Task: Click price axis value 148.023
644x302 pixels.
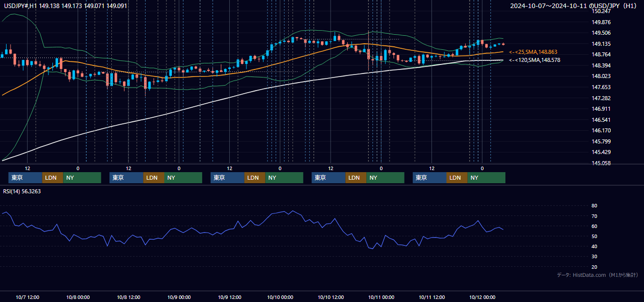Action: [601, 76]
